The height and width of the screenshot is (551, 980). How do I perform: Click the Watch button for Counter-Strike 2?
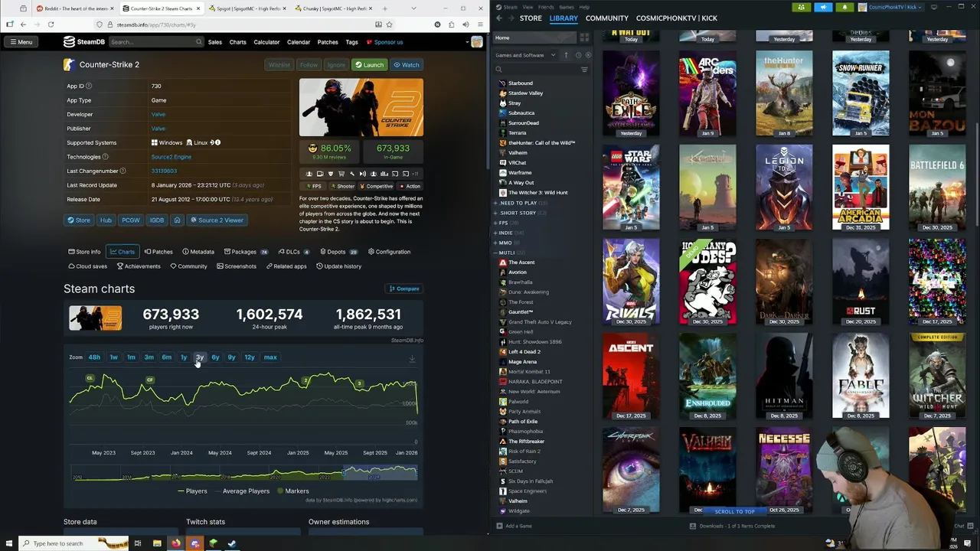point(407,65)
